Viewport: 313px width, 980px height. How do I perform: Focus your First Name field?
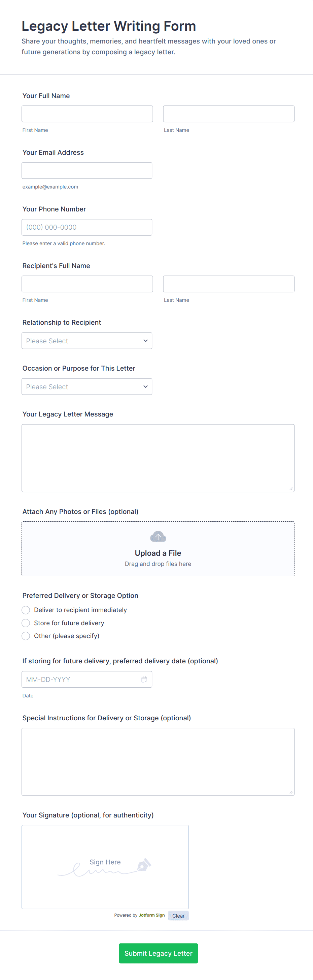pos(88,114)
